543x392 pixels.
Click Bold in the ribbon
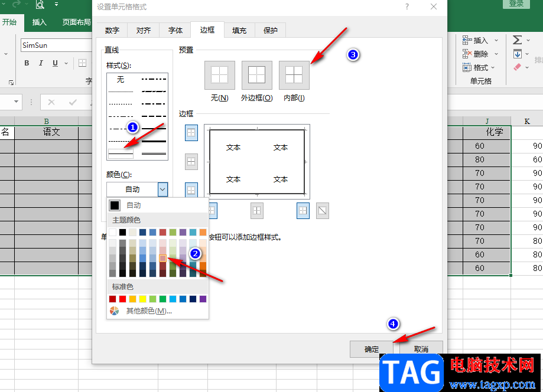click(27, 63)
